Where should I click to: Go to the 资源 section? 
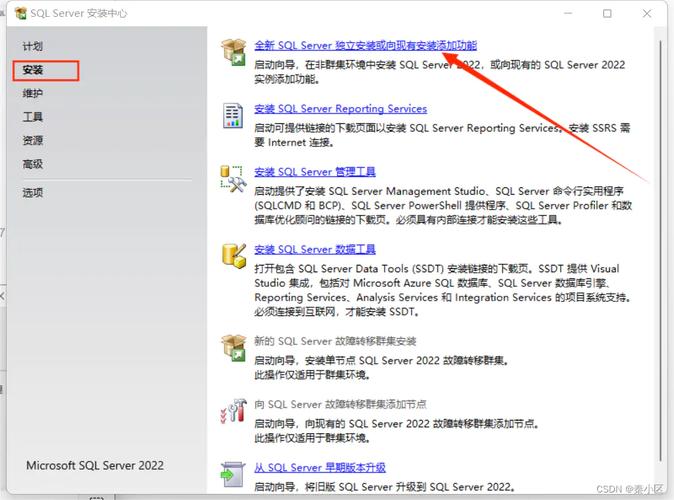[33, 140]
